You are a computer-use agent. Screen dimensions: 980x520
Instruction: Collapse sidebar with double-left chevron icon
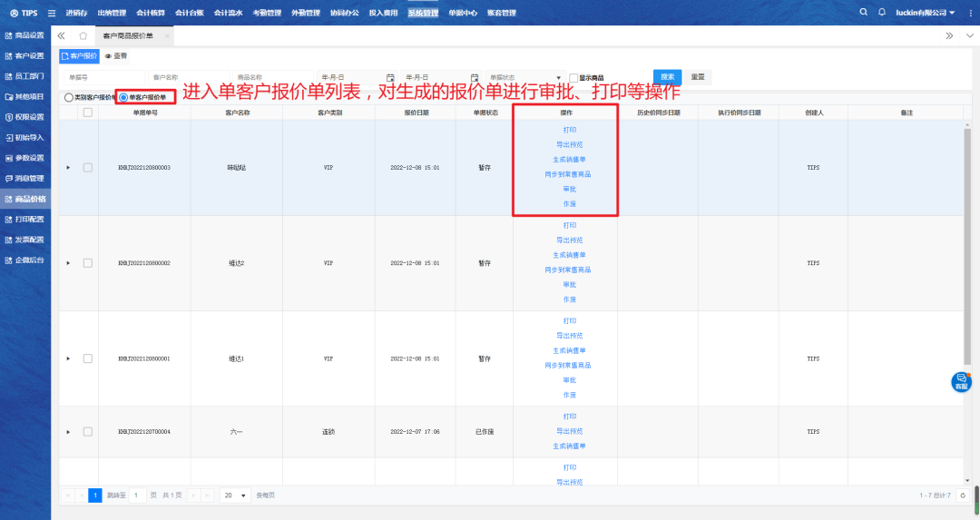tap(61, 35)
